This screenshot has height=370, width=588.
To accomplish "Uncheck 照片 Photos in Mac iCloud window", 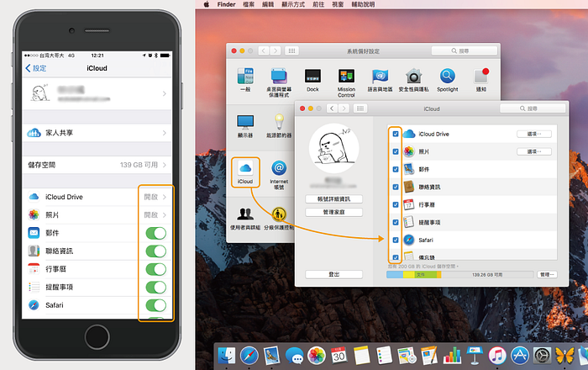I will tap(396, 151).
